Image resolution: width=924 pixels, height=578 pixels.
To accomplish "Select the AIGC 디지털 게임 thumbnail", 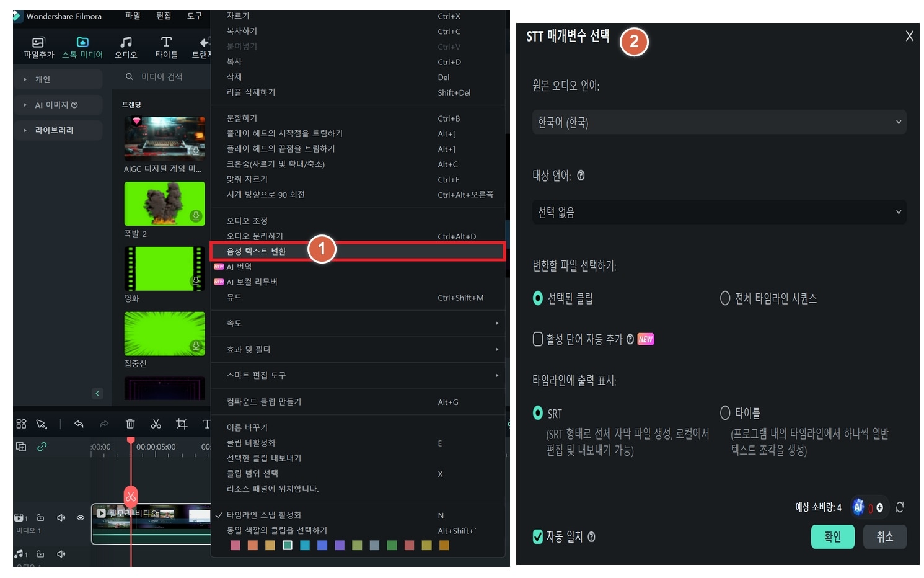I will click(165, 139).
